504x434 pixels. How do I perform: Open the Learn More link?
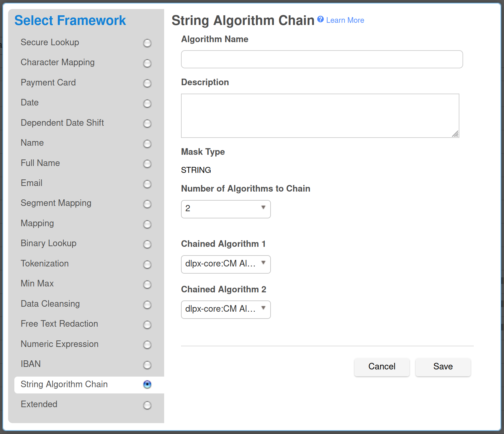click(x=345, y=20)
